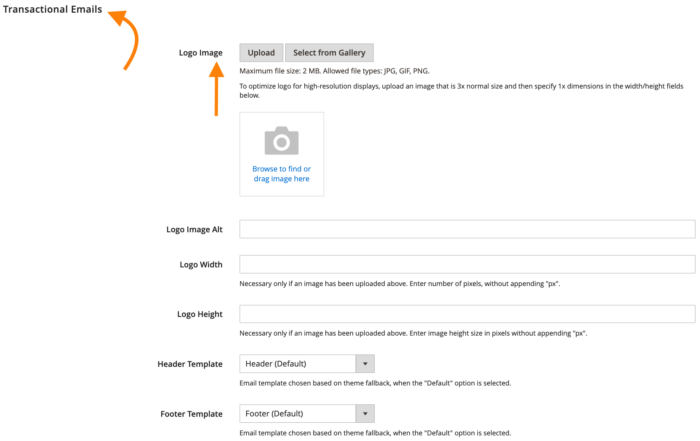Click the Upload button for Logo Image
700x441 pixels.
pyautogui.click(x=261, y=53)
